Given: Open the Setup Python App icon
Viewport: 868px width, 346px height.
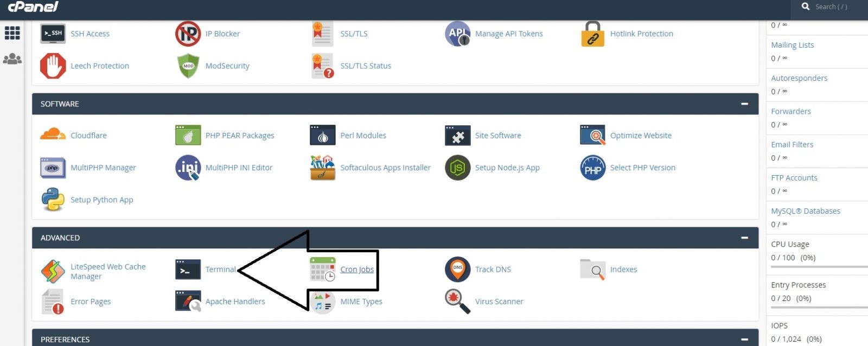Looking at the screenshot, I should pos(53,200).
